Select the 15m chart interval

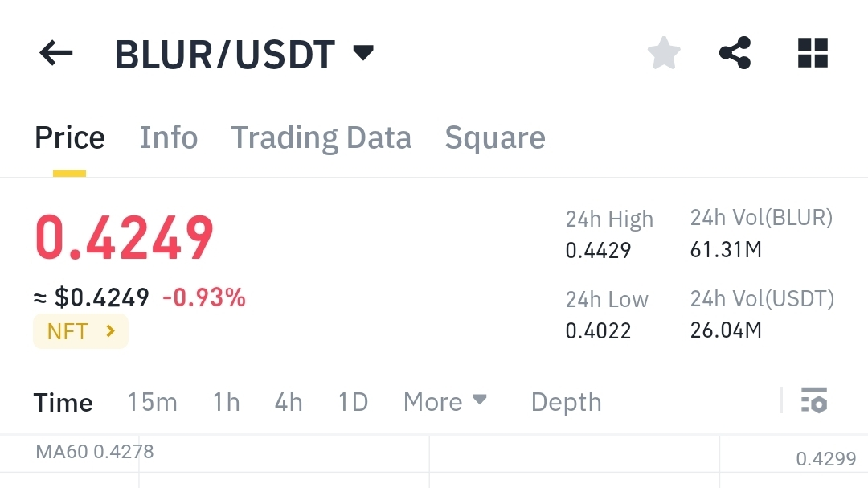tap(153, 402)
